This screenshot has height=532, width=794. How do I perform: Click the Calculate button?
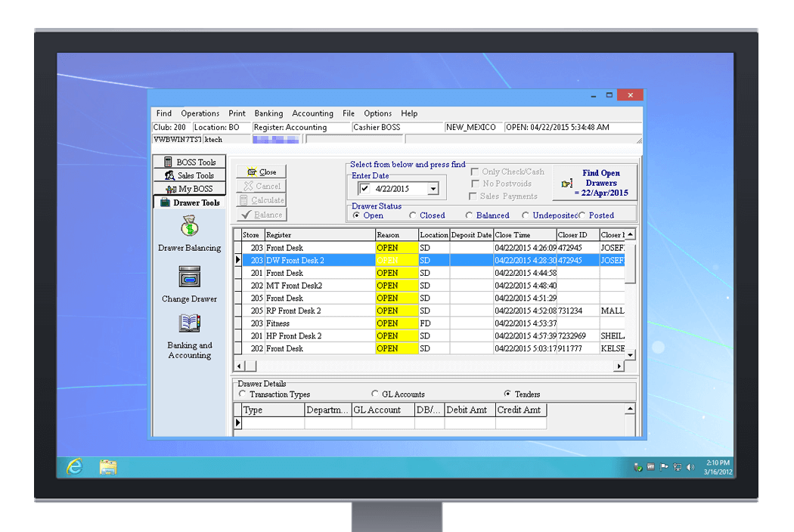[x=262, y=200]
